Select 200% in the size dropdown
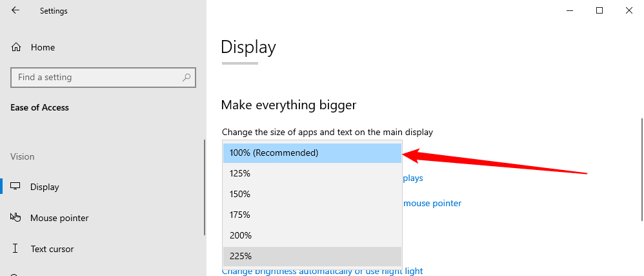This screenshot has width=644, height=276. tap(312, 235)
